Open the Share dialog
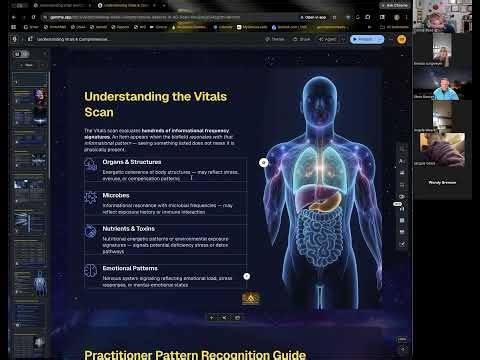 (301, 39)
